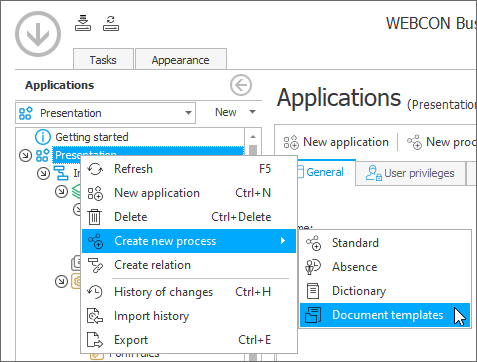This screenshot has height=362, width=477.
Task: Click the New button beside the application dropdown
Action: pos(226,112)
